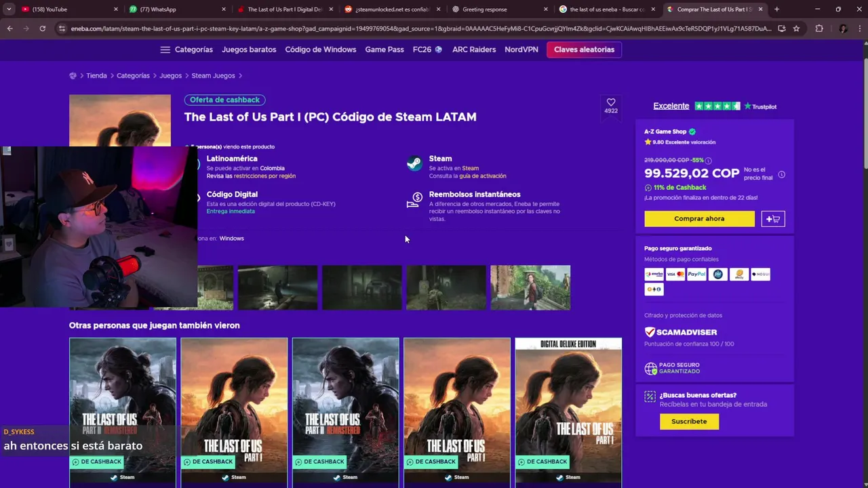This screenshot has width=868, height=488.
Task: Click browser back arrow
Action: [x=9, y=28]
